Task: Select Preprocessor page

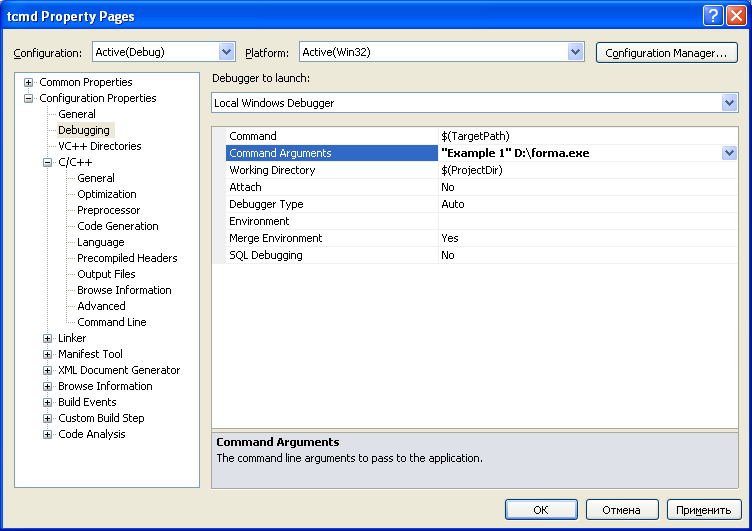Action: 109,210
